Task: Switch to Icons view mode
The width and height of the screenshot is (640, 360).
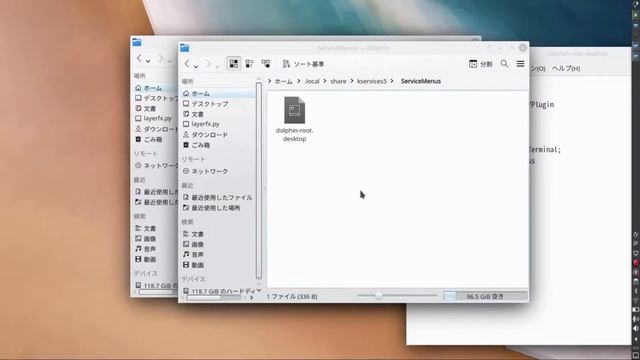Action: [233, 64]
